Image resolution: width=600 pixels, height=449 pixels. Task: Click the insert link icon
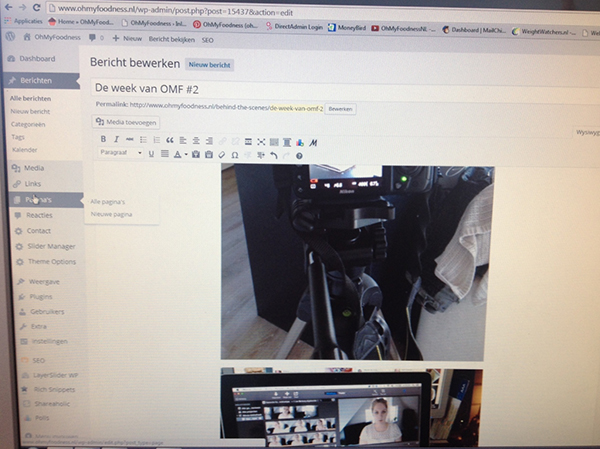222,142
